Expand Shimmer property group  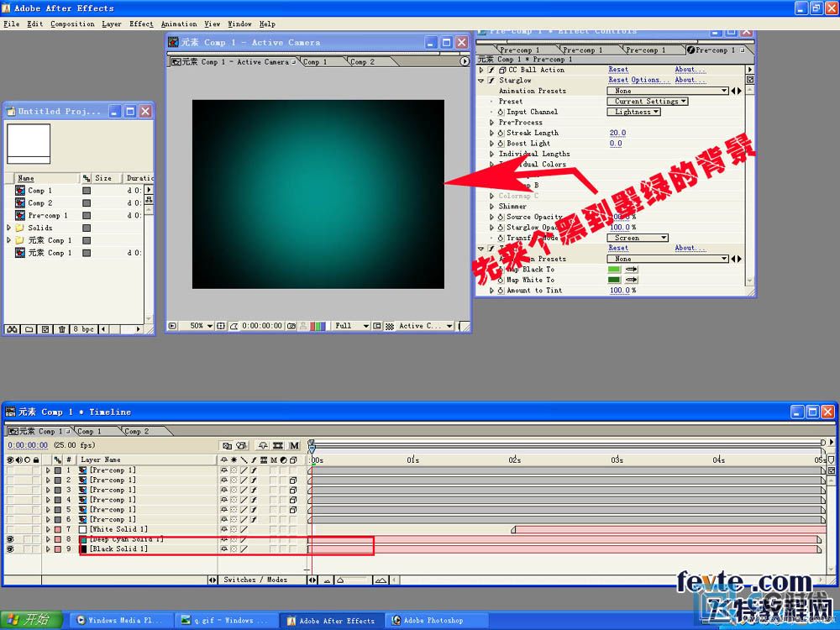coord(491,207)
